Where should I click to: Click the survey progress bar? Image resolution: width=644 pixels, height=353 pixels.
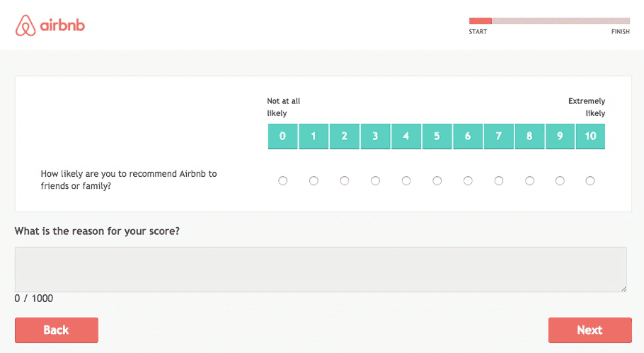(549, 21)
